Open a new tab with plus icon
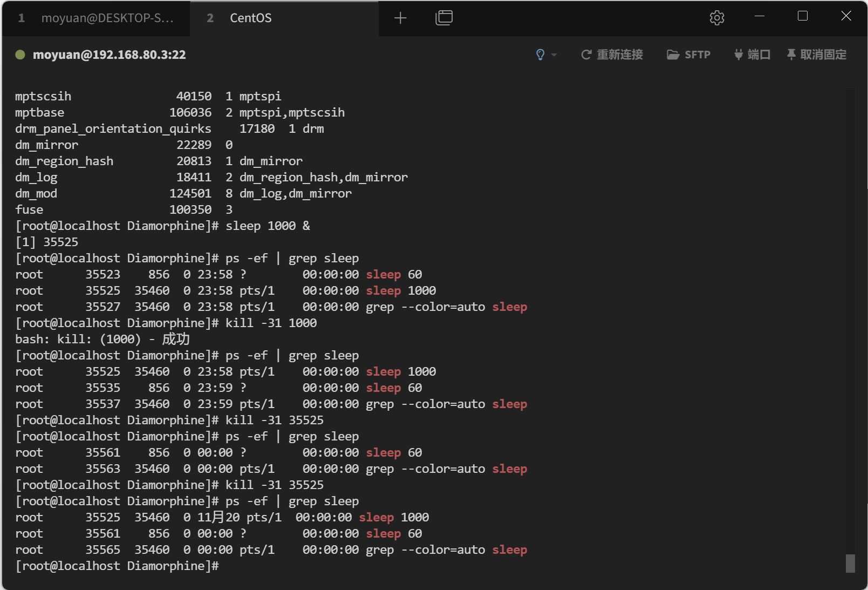This screenshot has height=590, width=868. [400, 18]
